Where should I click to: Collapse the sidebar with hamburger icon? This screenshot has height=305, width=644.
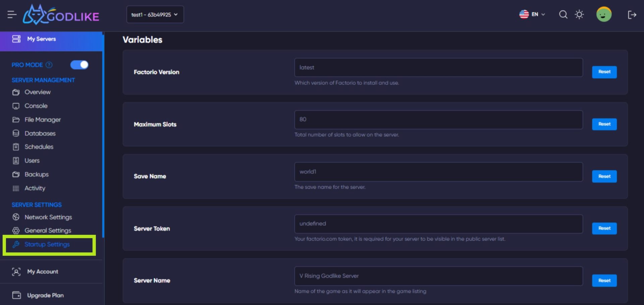click(x=12, y=14)
